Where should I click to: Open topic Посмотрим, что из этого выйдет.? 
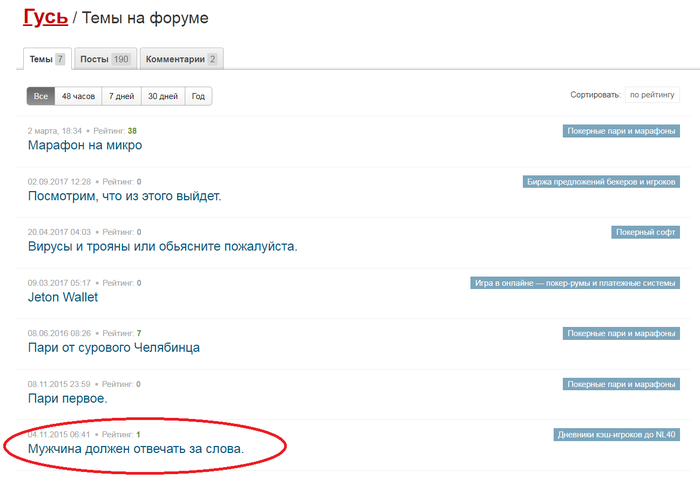tap(125, 196)
